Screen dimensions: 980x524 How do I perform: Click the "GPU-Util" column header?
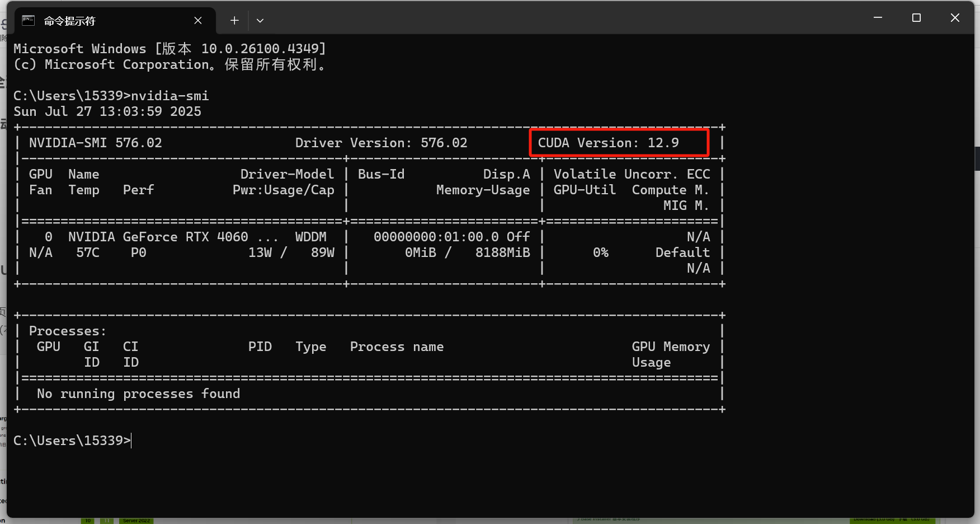[585, 190]
